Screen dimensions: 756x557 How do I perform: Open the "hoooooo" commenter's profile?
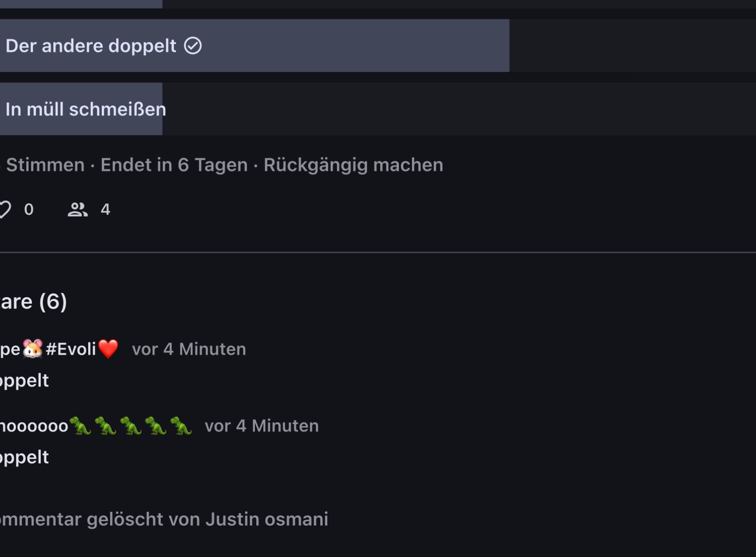pyautogui.click(x=34, y=426)
